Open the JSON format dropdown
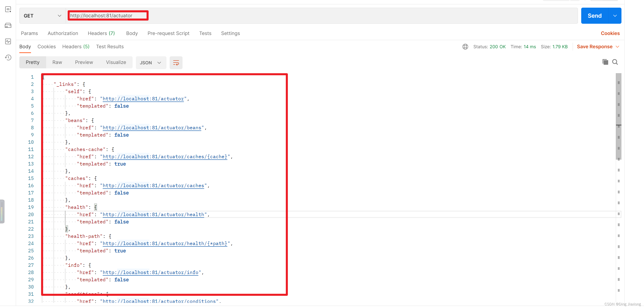This screenshot has width=644, height=308. click(151, 63)
